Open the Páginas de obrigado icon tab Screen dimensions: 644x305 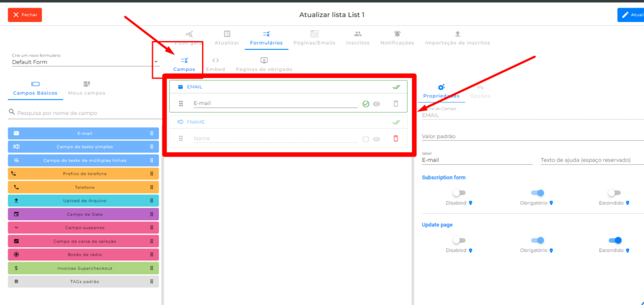[264, 60]
